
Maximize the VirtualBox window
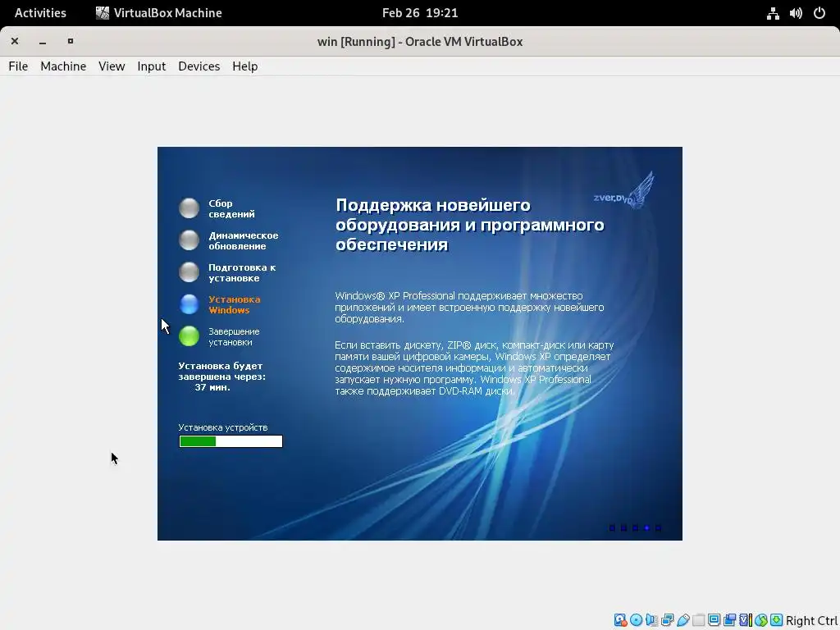tap(71, 41)
